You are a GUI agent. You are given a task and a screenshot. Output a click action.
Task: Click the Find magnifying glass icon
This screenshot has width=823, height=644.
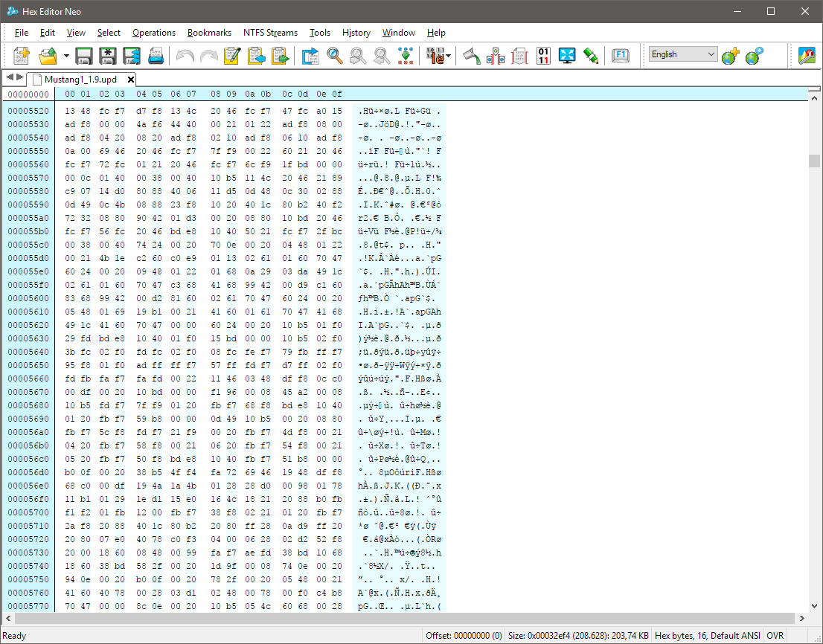pos(335,56)
